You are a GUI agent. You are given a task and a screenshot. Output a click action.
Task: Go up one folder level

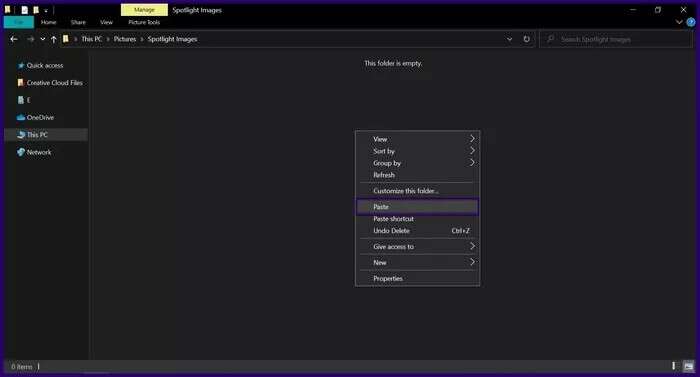pyautogui.click(x=54, y=39)
